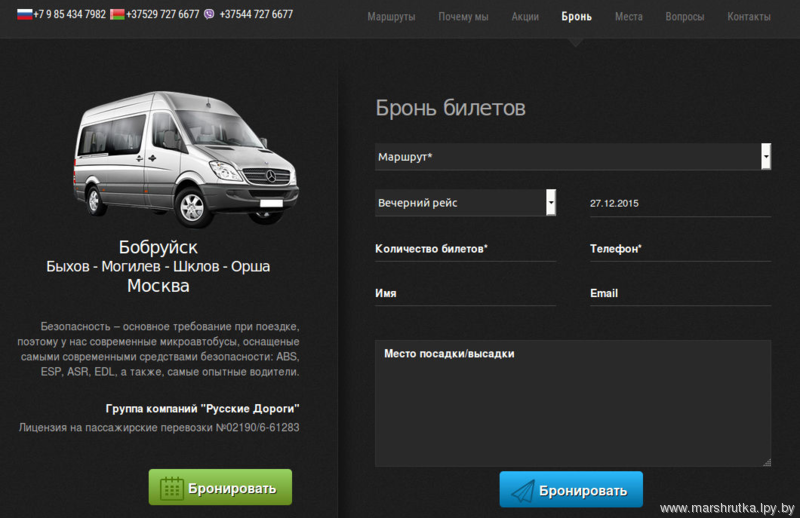The image size is (800, 518).
Task: Click the Belarus flag icon
Action: (x=117, y=14)
